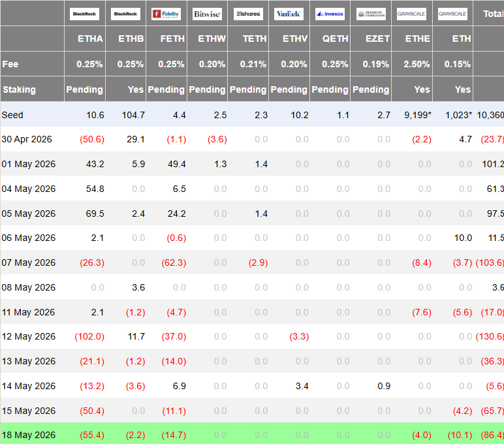Click the VanEck logo

(x=289, y=14)
